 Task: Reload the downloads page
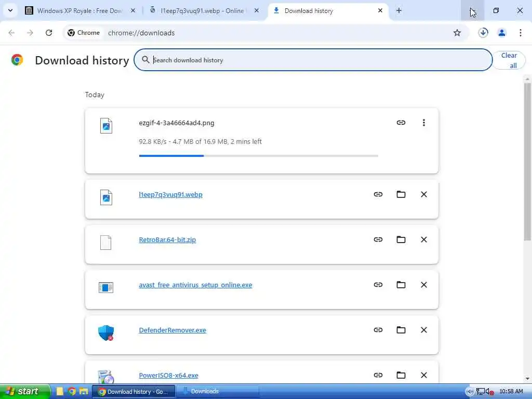coord(49,33)
